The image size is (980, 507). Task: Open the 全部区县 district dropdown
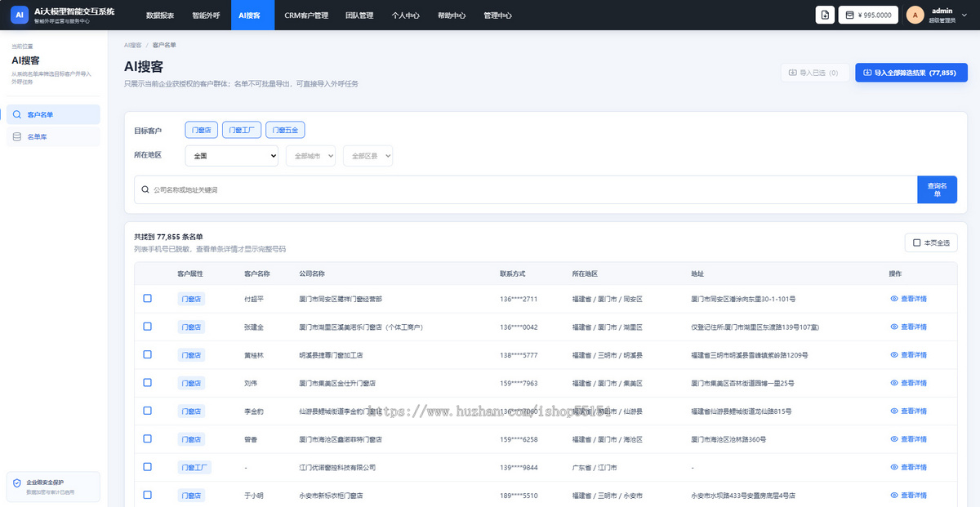click(368, 155)
